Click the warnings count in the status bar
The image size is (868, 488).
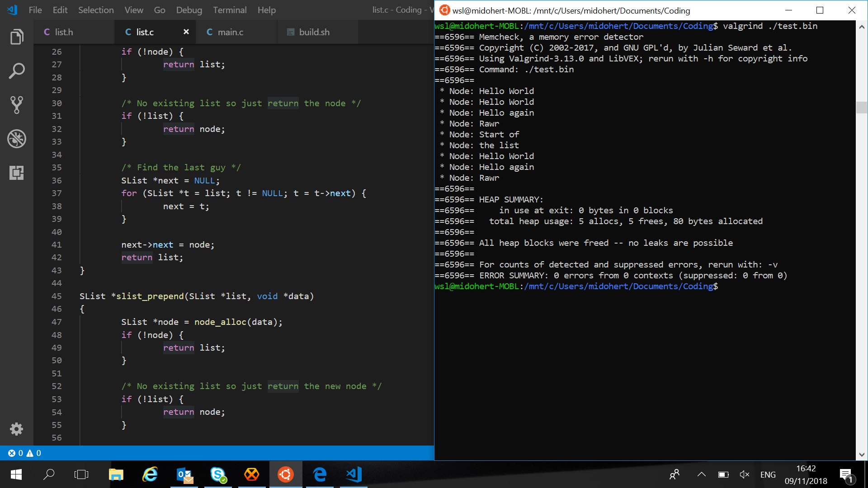[34, 453]
